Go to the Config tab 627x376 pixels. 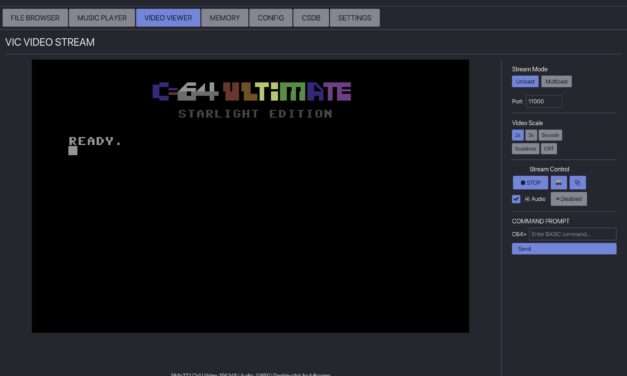click(271, 18)
